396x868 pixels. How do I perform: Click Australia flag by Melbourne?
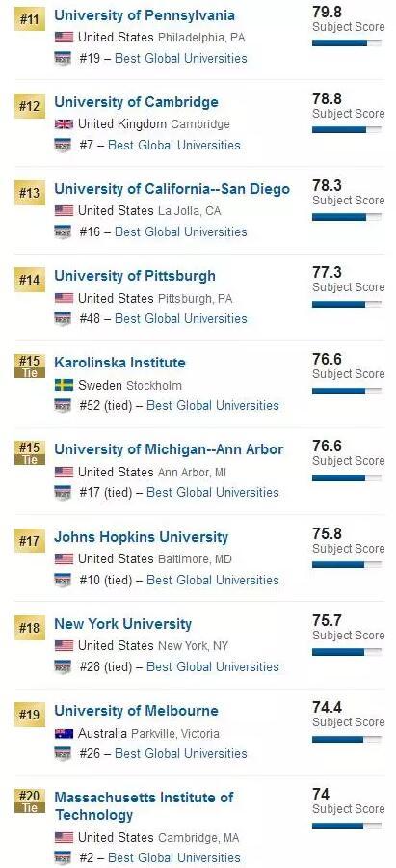[65, 734]
